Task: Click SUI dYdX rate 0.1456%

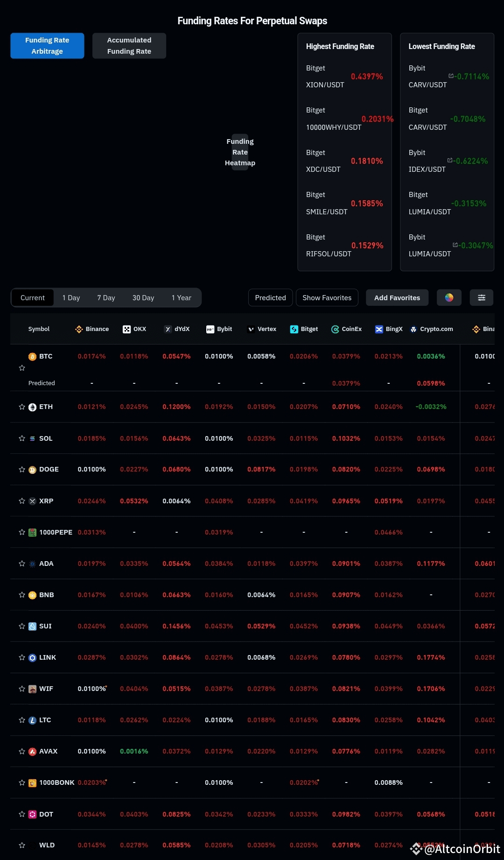Action: click(176, 626)
